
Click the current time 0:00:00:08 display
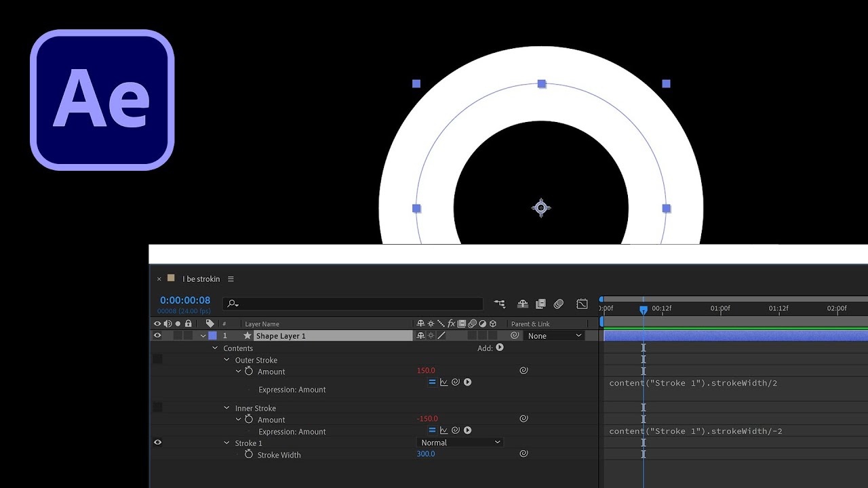(x=185, y=300)
